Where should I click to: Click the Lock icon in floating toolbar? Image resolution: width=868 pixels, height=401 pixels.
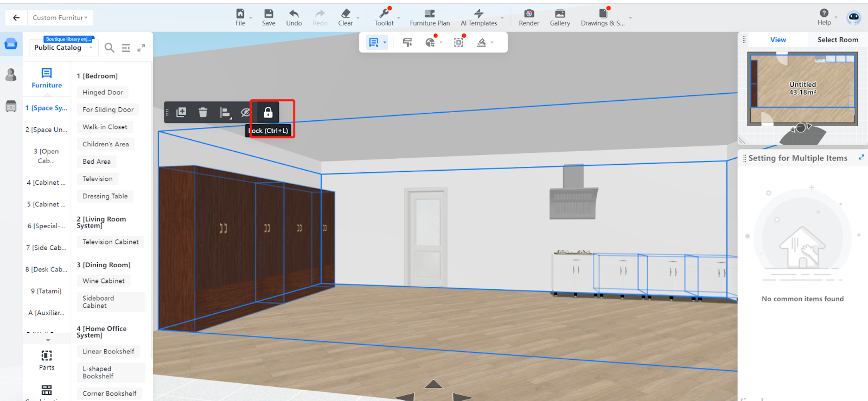(268, 112)
